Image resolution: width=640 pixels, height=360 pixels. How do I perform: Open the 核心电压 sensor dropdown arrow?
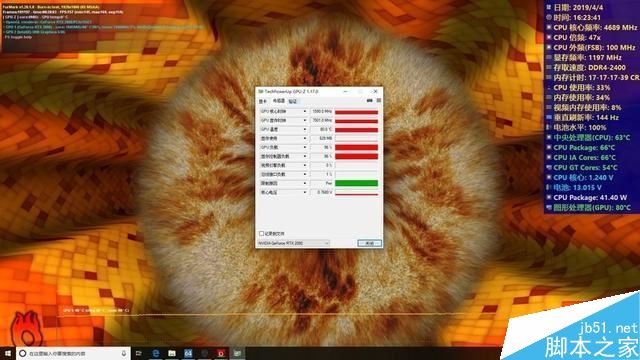tap(304, 192)
